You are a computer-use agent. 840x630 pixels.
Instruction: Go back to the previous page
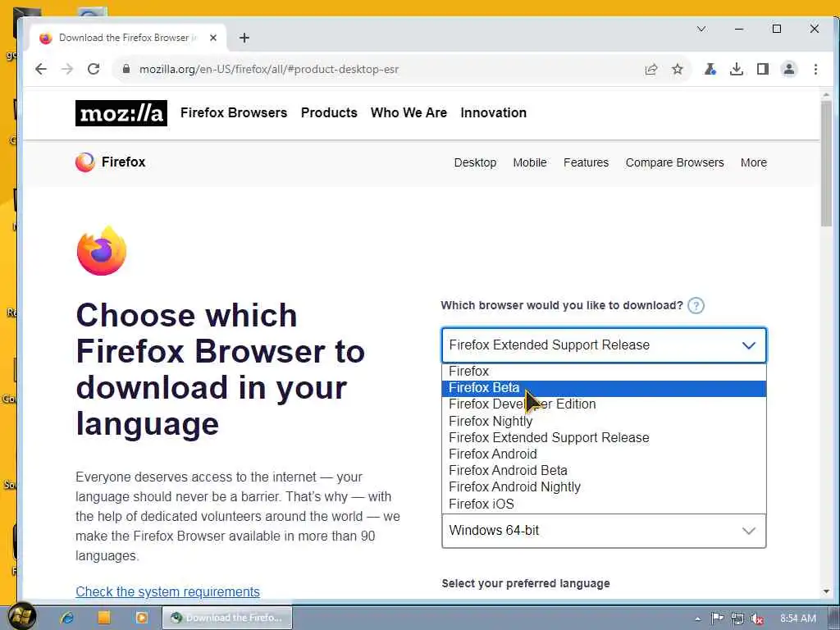click(41, 69)
